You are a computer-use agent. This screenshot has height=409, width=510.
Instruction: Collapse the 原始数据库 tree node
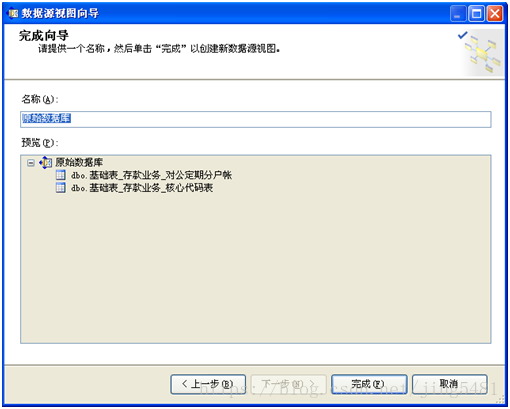(31, 163)
